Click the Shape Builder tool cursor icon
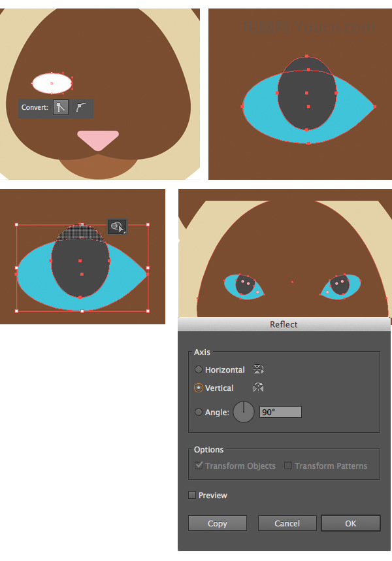Image resolution: width=392 pixels, height=561 pixels. tap(117, 227)
